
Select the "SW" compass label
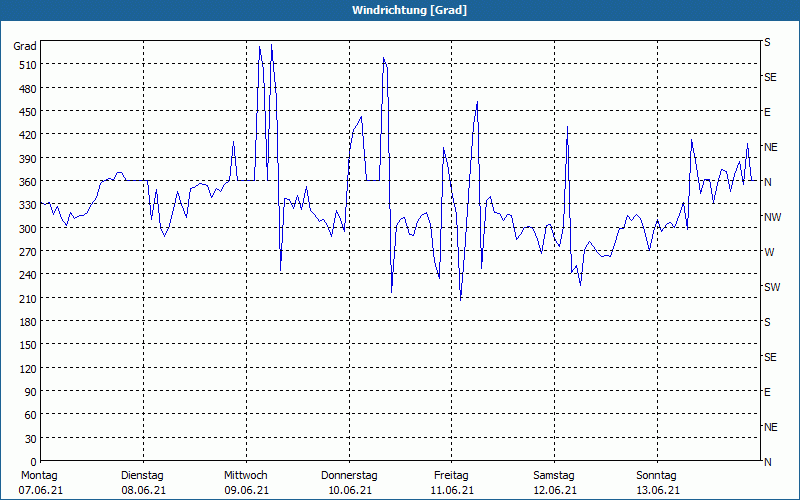(772, 288)
